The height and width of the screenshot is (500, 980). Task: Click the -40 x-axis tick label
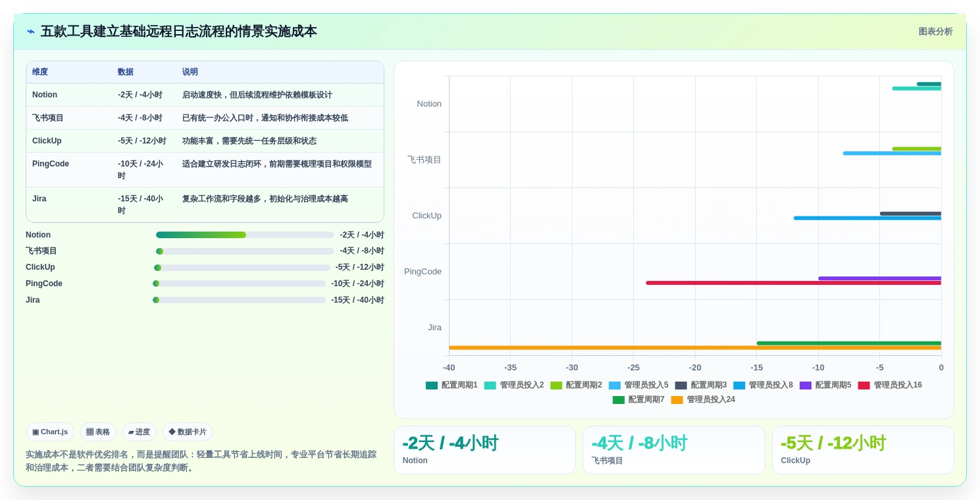[x=449, y=368]
